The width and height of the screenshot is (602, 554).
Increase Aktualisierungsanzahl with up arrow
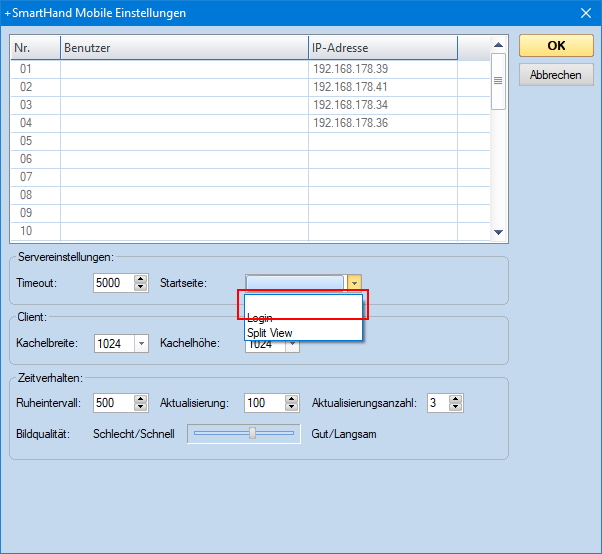pos(456,399)
